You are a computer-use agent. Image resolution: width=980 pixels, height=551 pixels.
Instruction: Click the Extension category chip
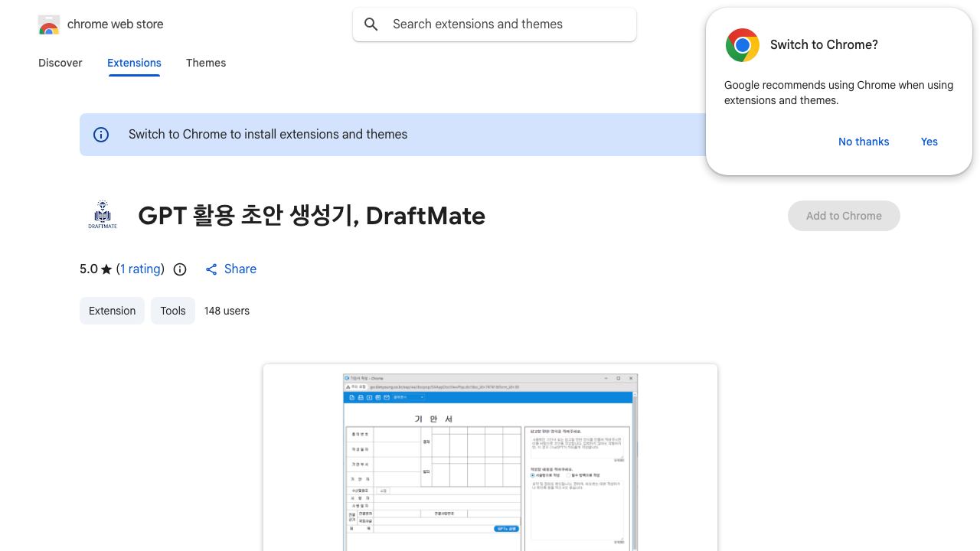point(112,311)
